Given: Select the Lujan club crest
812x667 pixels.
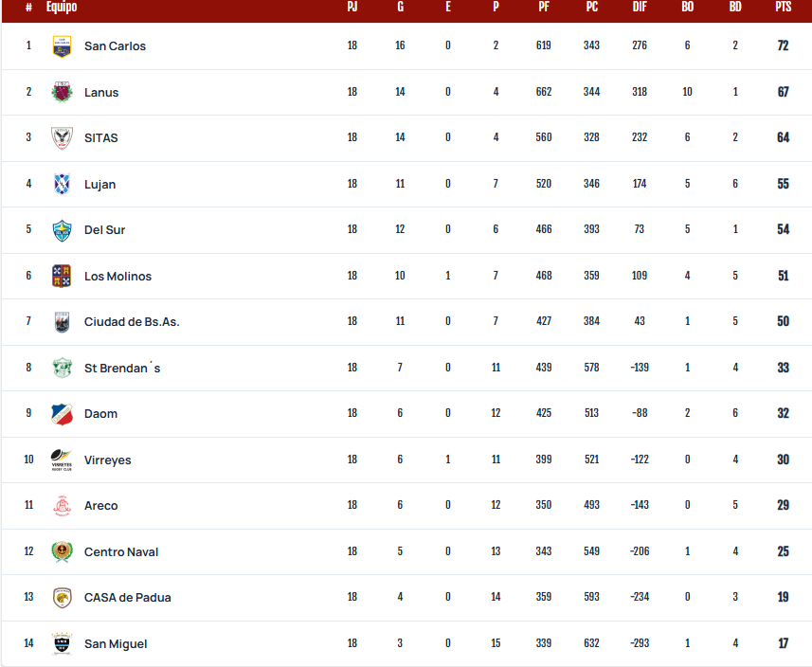Looking at the screenshot, I should click(x=62, y=184).
